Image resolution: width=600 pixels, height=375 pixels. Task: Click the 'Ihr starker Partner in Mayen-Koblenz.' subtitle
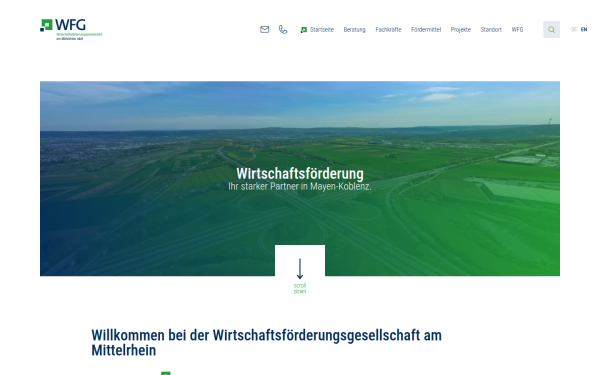[x=300, y=186]
